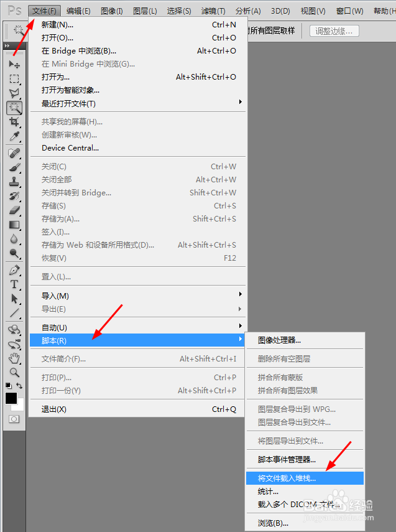Choose 载入多个 DICOM 文件...
Image resolution: width=396 pixels, height=532 pixels.
305,504
